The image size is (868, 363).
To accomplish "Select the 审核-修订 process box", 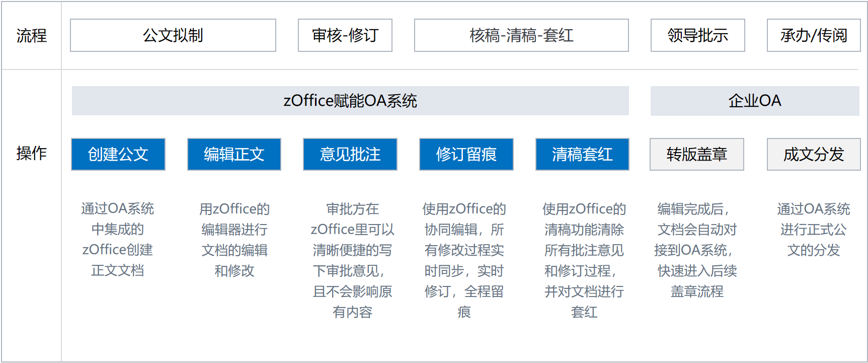I will (x=345, y=35).
